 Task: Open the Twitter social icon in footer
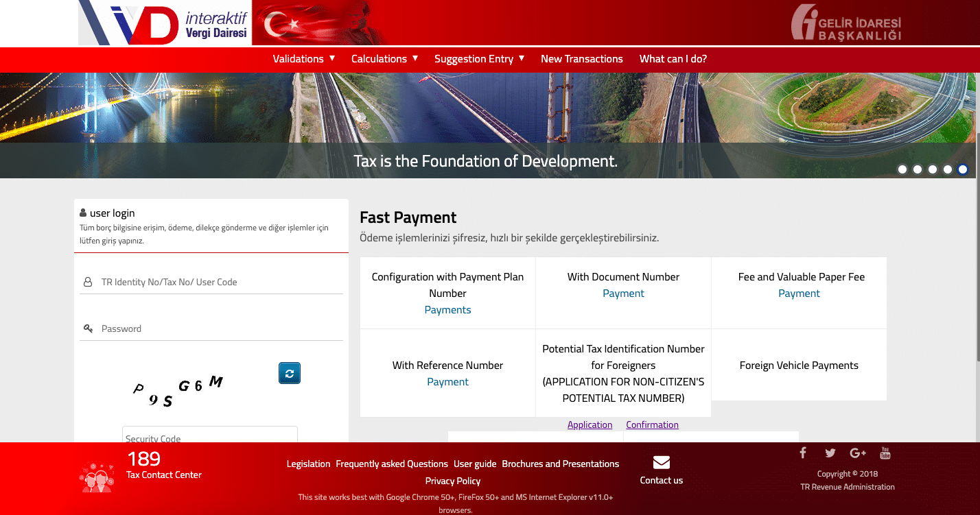pos(830,453)
